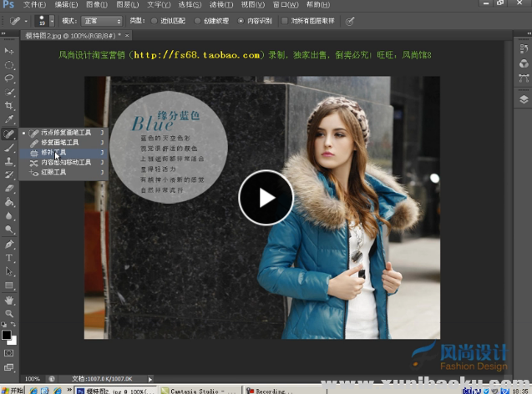The width and height of the screenshot is (532, 394).
Task: Click the Windows 开始 start button
Action: (x=12, y=390)
